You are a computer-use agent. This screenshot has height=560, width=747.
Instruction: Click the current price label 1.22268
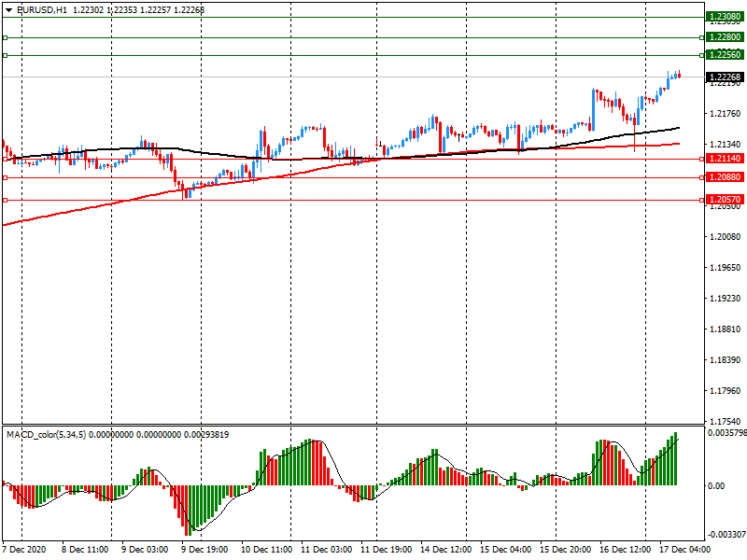click(x=725, y=77)
